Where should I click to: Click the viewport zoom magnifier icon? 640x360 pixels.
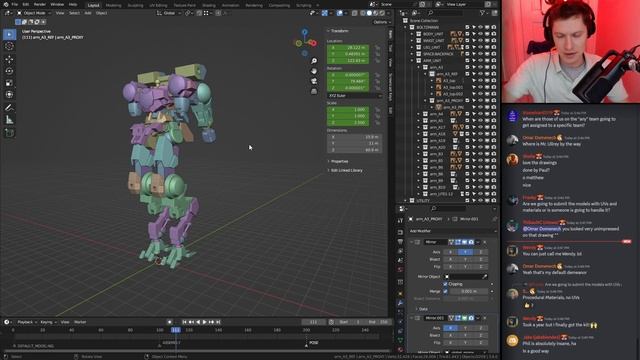point(314,61)
